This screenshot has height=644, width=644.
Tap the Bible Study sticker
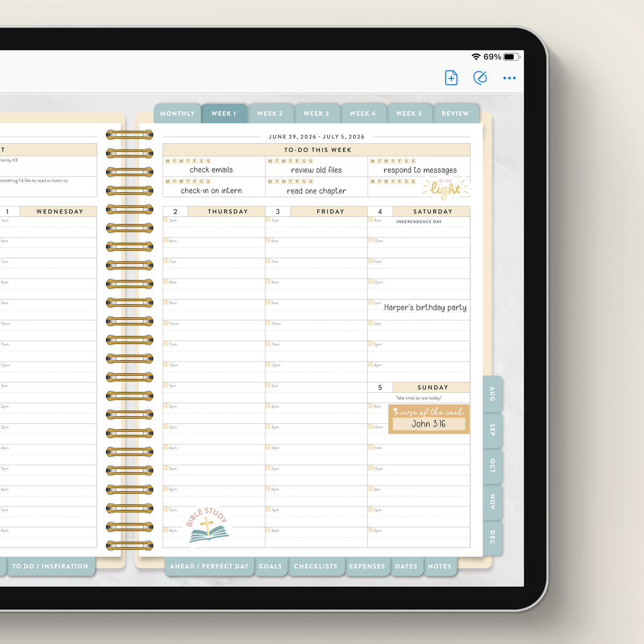click(x=208, y=525)
